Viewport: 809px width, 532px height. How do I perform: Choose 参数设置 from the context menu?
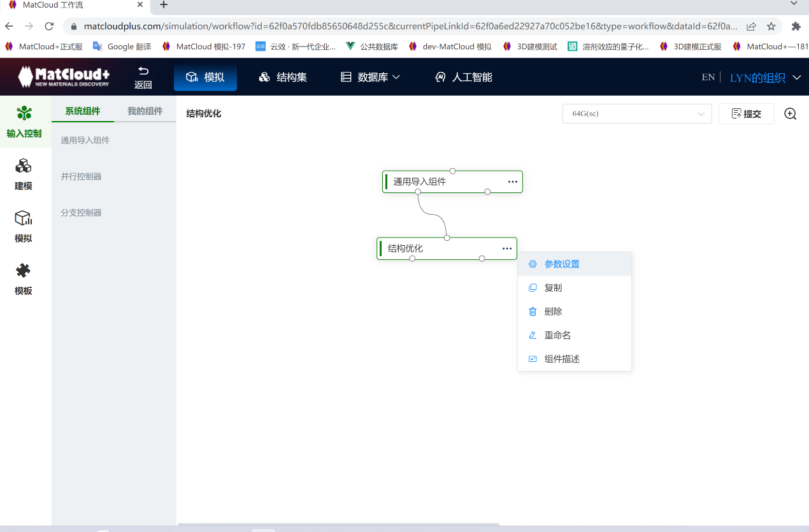click(x=561, y=263)
